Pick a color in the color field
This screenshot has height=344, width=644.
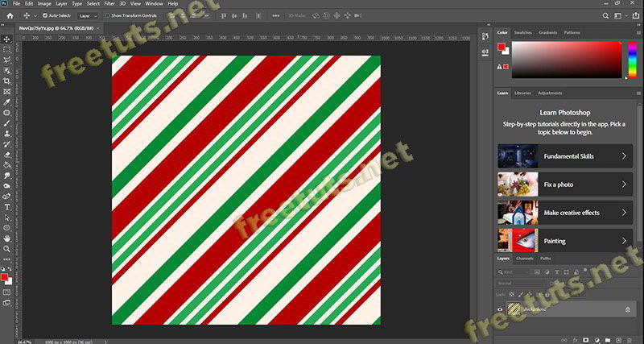[567, 60]
